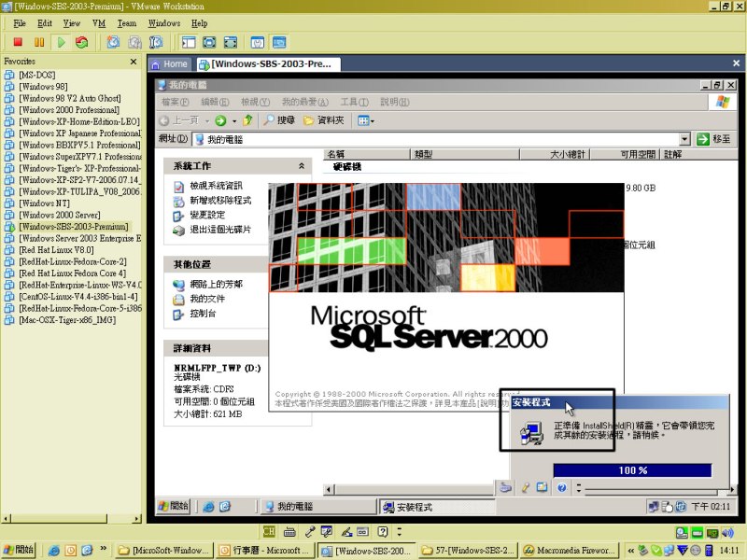
Task: Click the 名稱 column header
Action: coord(367,154)
